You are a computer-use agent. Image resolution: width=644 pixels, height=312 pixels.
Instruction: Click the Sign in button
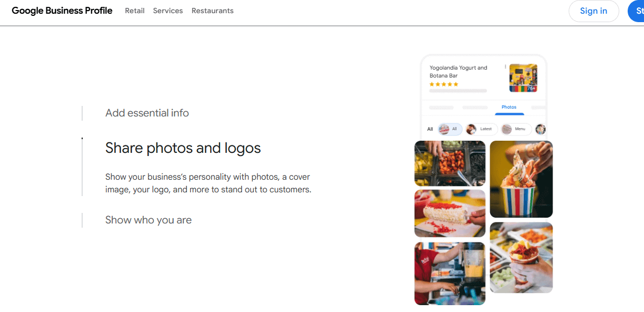(x=593, y=11)
